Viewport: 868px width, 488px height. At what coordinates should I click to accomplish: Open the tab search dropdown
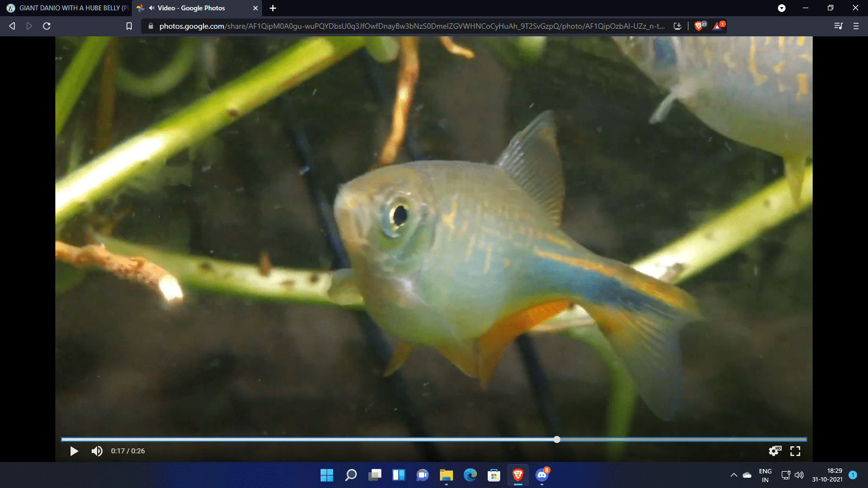tap(782, 8)
